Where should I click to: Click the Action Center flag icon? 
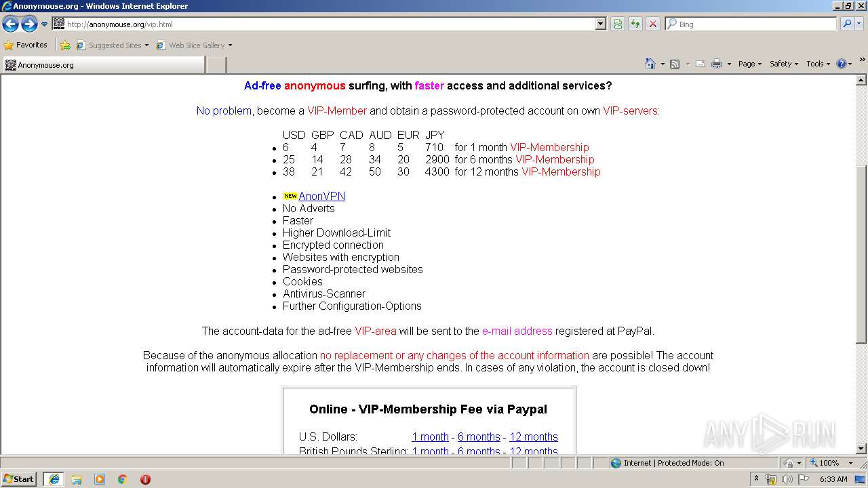click(x=804, y=479)
